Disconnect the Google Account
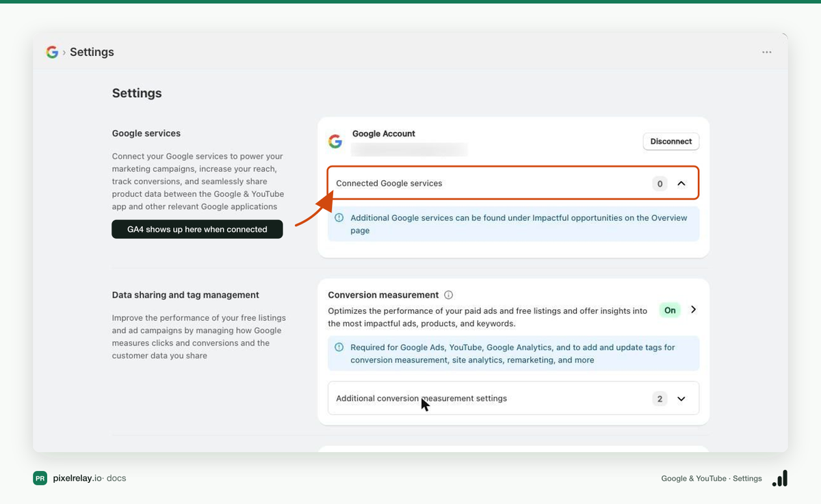821x504 pixels. point(670,142)
